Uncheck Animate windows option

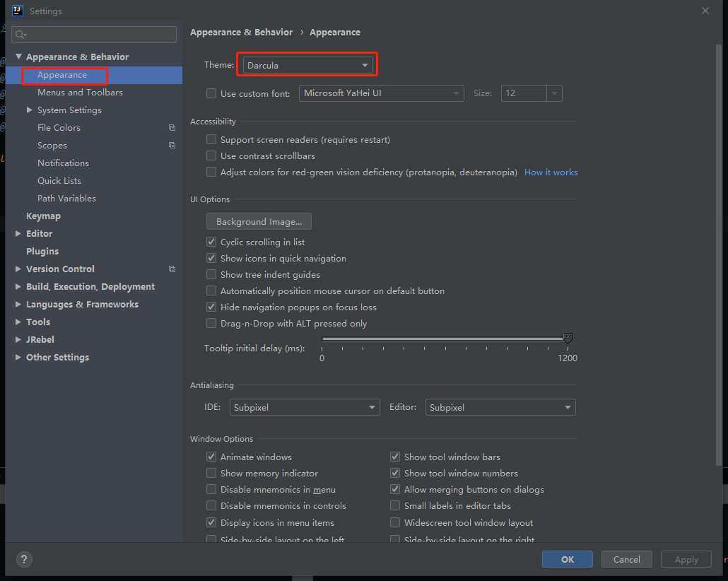coord(211,457)
